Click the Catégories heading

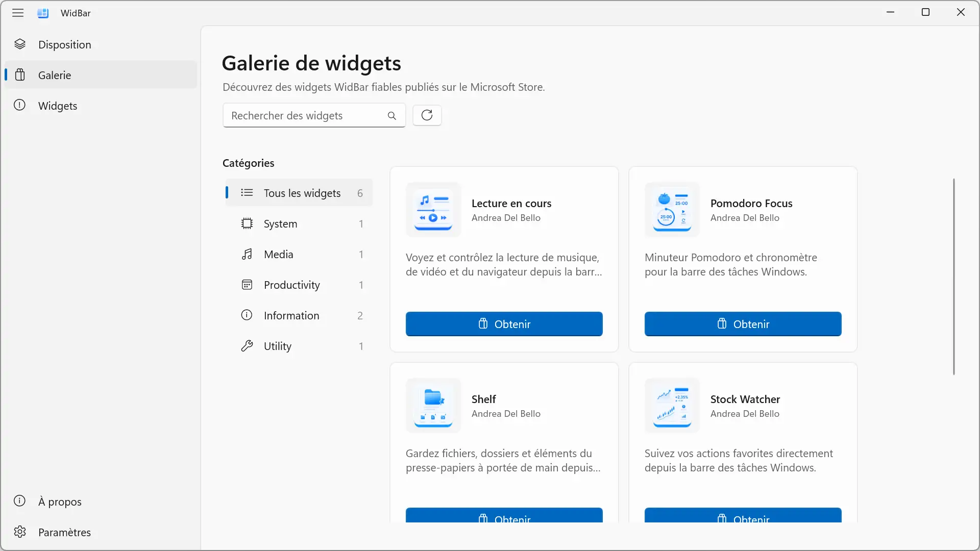click(248, 163)
